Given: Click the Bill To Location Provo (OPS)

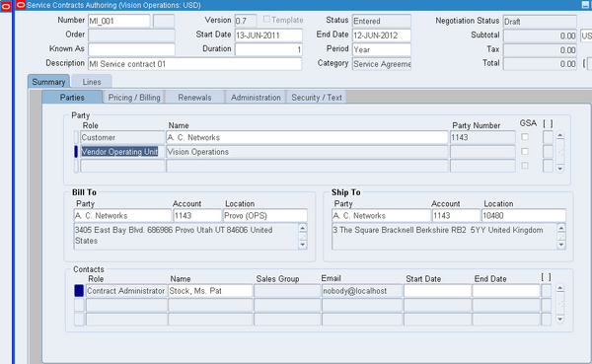Looking at the screenshot, I should 265,216.
